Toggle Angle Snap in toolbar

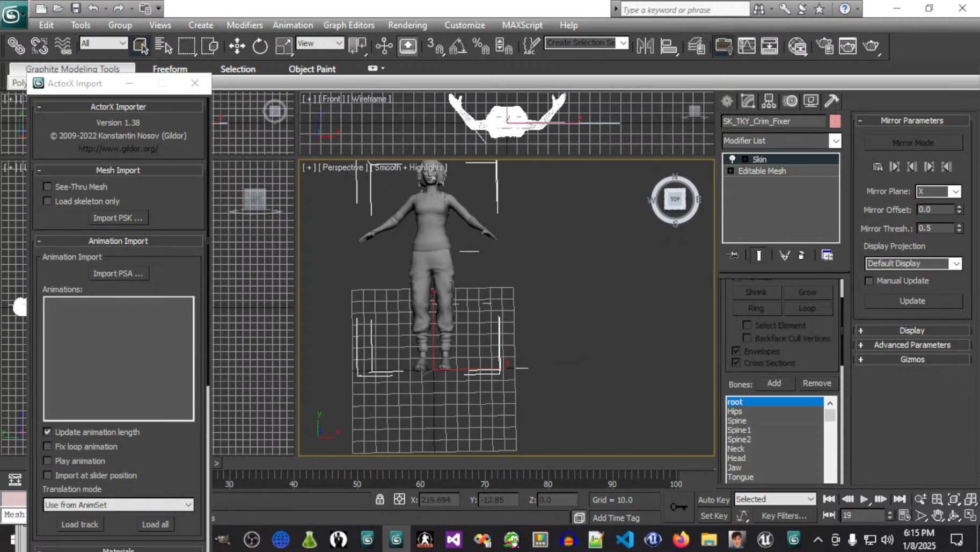point(457,46)
